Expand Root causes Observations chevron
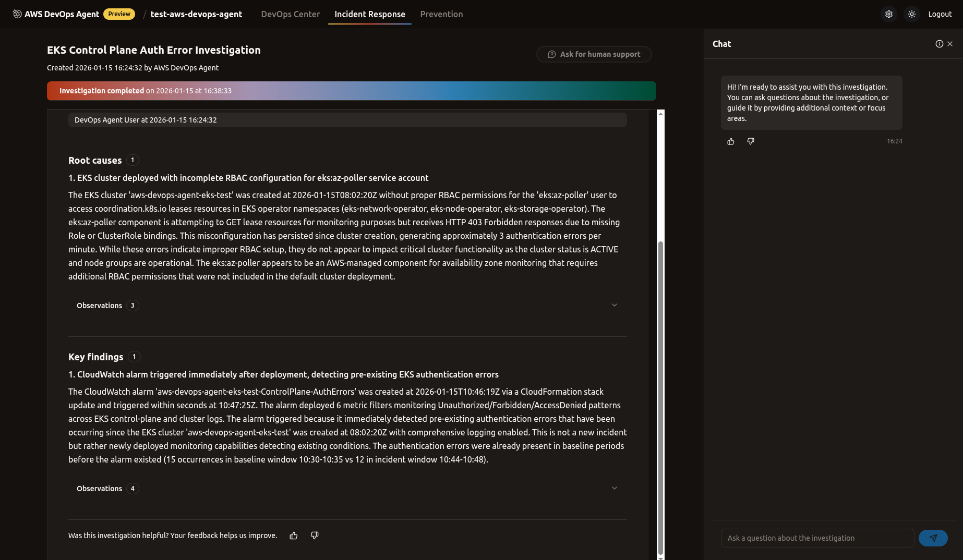Image resolution: width=963 pixels, height=560 pixels. click(615, 305)
